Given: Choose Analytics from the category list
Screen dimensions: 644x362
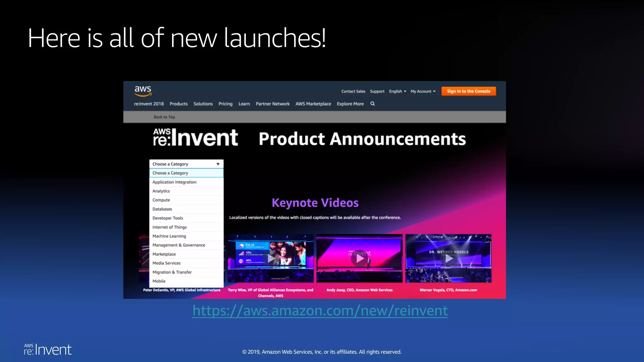Looking at the screenshot, I should tap(186, 191).
